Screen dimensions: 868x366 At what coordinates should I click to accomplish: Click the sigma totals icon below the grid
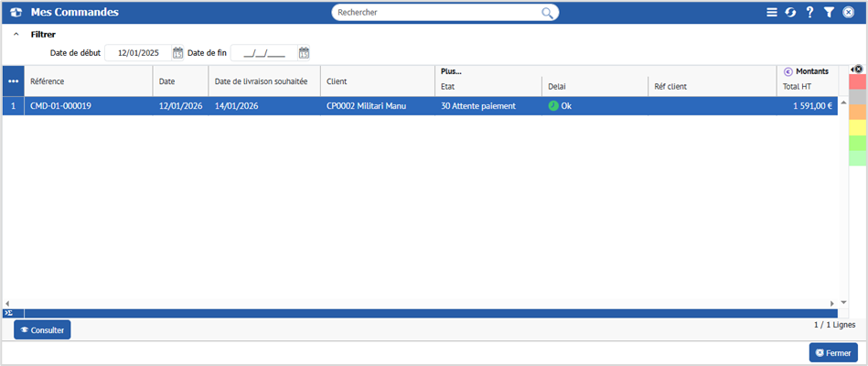click(8, 313)
